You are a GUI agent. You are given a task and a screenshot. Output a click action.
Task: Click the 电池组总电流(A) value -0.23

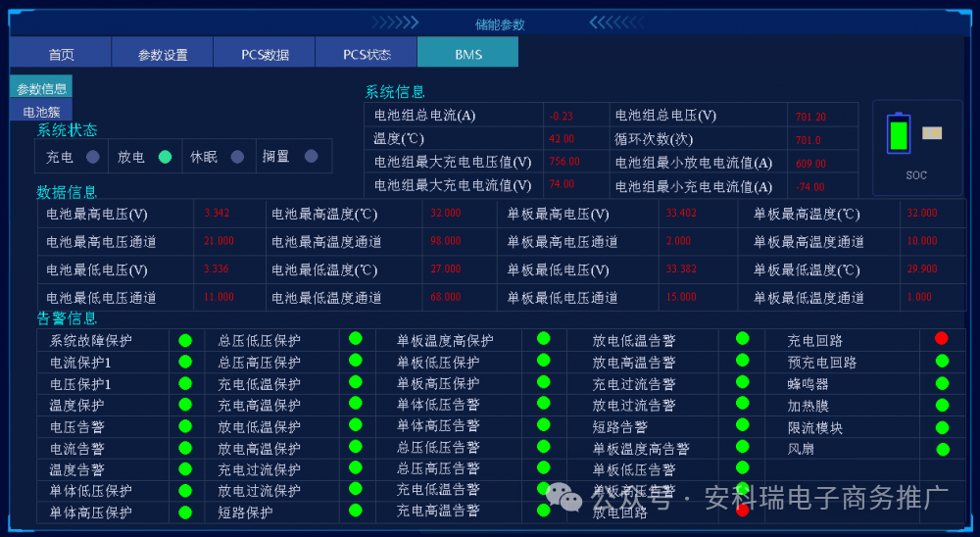[562, 117]
